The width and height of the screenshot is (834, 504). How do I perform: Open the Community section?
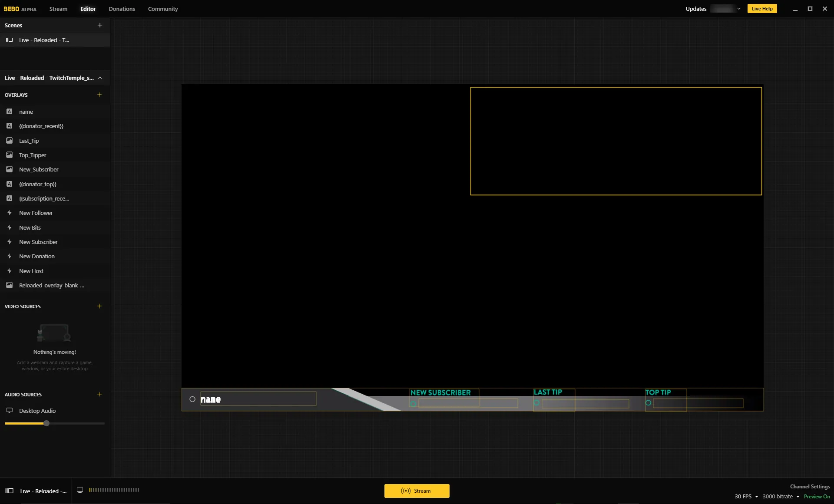tap(163, 9)
